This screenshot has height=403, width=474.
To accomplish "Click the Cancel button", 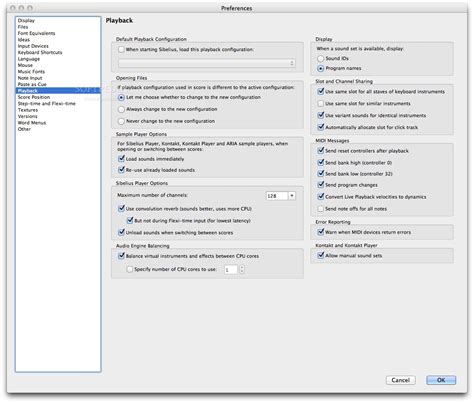I will pyautogui.click(x=401, y=380).
